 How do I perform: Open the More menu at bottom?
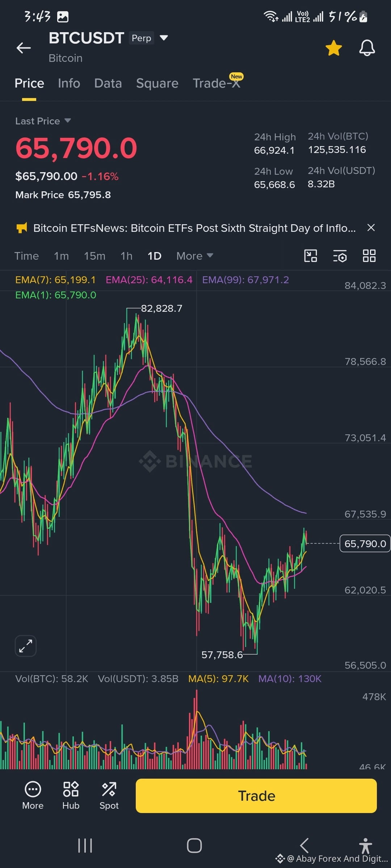tap(33, 795)
